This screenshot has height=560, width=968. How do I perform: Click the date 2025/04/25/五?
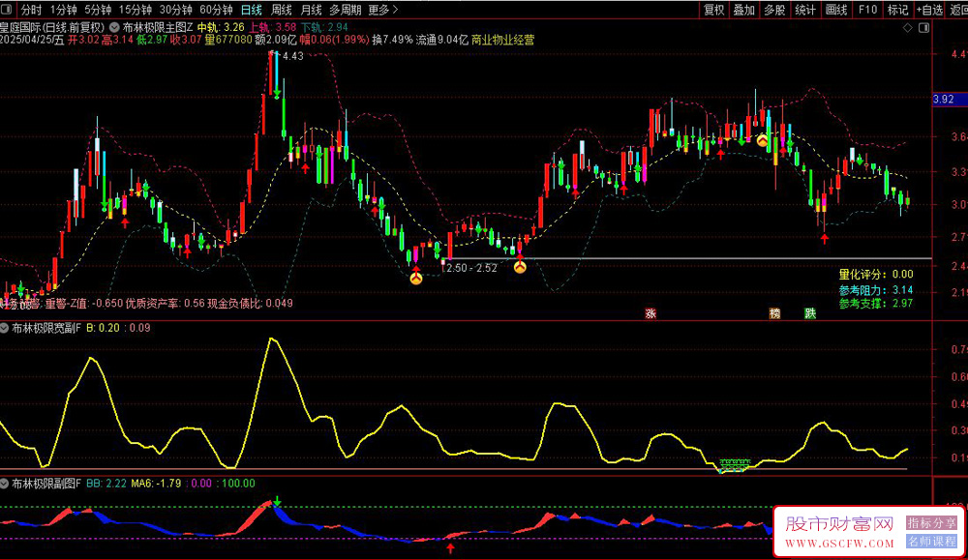pyautogui.click(x=32, y=40)
